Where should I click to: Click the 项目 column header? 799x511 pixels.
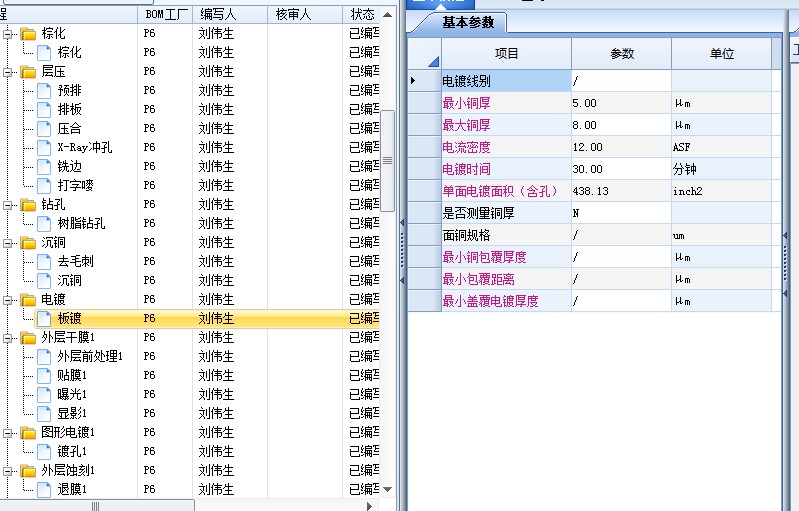tap(506, 53)
